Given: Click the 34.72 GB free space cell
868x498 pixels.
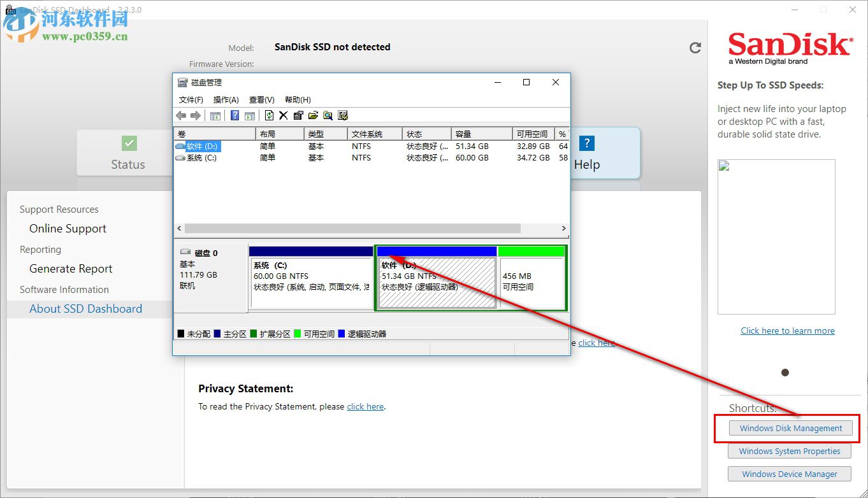Looking at the screenshot, I should point(533,158).
